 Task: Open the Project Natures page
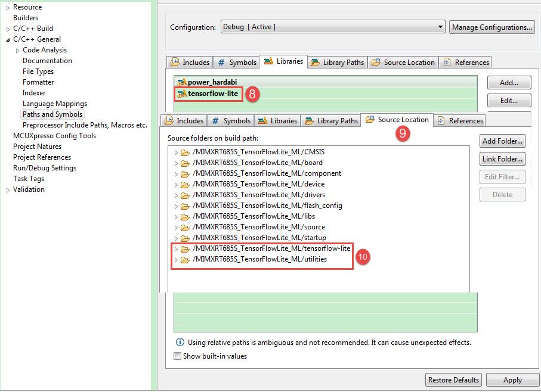pos(37,147)
